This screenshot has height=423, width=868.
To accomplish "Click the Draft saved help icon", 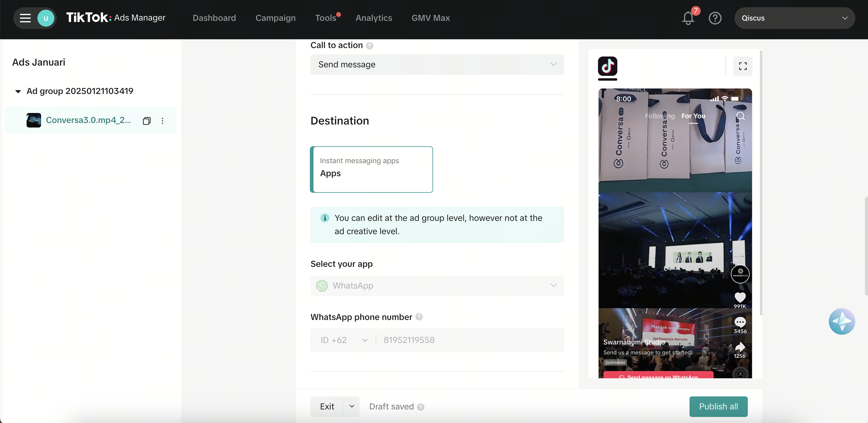I will (x=420, y=407).
